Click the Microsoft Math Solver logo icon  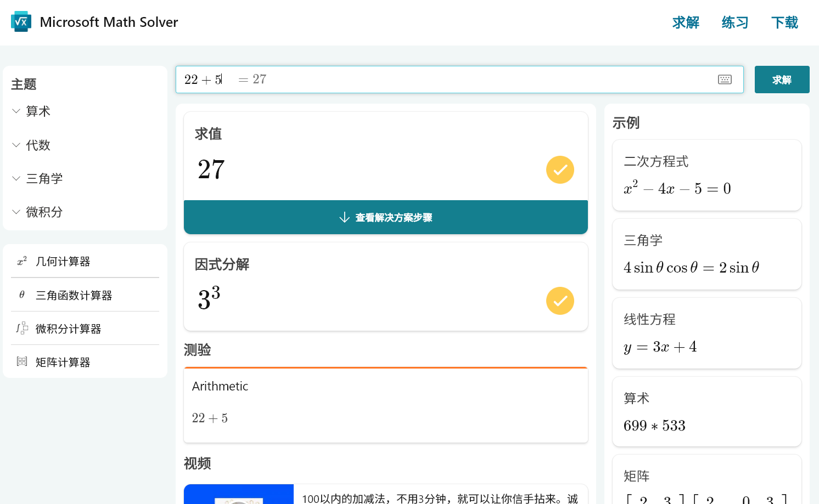coord(21,22)
